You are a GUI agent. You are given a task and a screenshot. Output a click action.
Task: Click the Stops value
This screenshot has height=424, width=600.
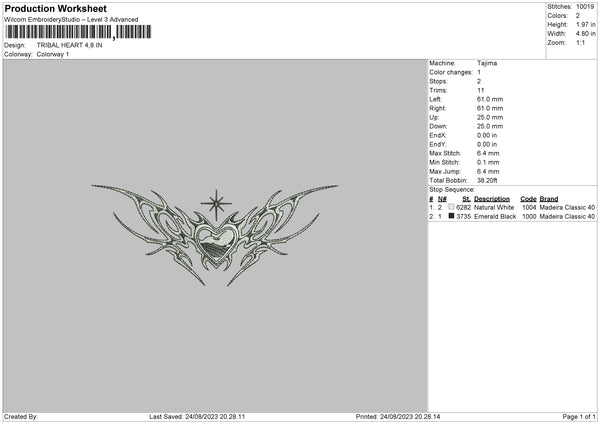point(479,81)
